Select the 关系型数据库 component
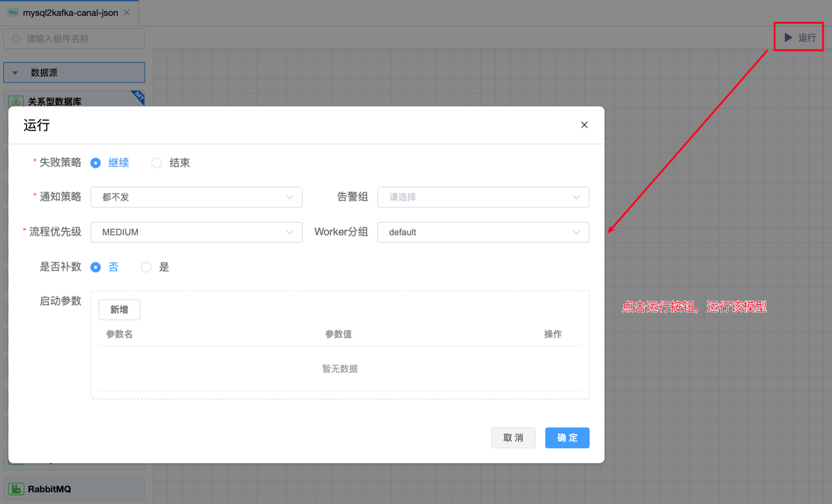Image resolution: width=832 pixels, height=504 pixels. 75,100
